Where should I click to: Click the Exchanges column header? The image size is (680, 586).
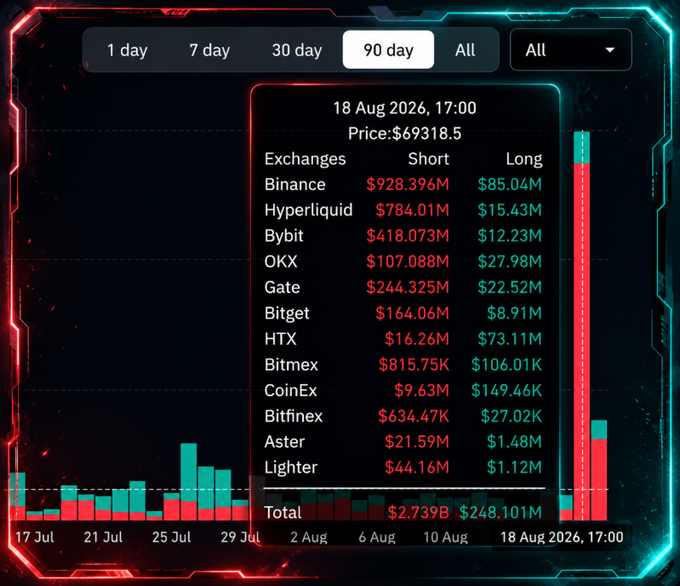click(305, 159)
